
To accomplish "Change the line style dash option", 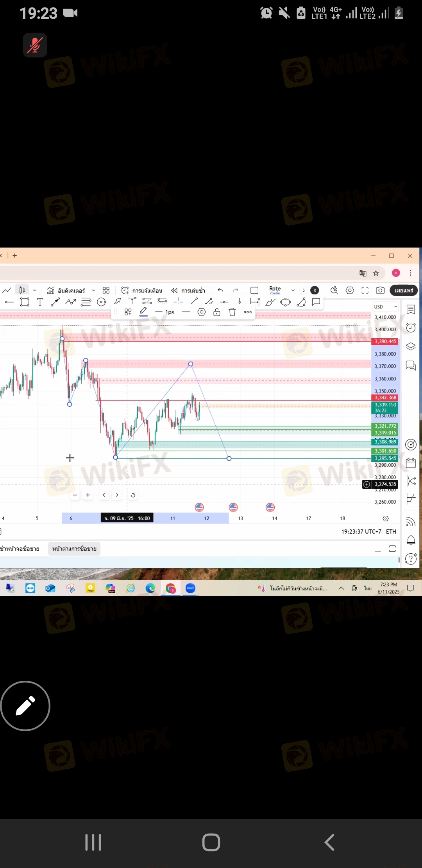I will pyautogui.click(x=186, y=312).
